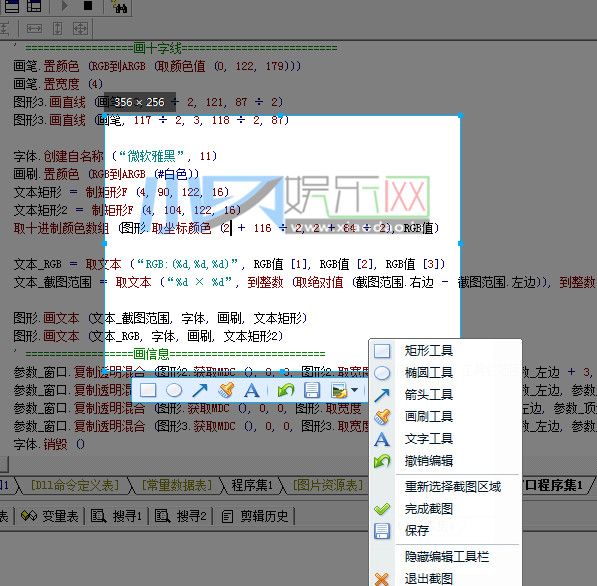The height and width of the screenshot is (586, 597).
Task: Open the 剪辑历史 bottom panel tab
Action: pyautogui.click(x=255, y=516)
